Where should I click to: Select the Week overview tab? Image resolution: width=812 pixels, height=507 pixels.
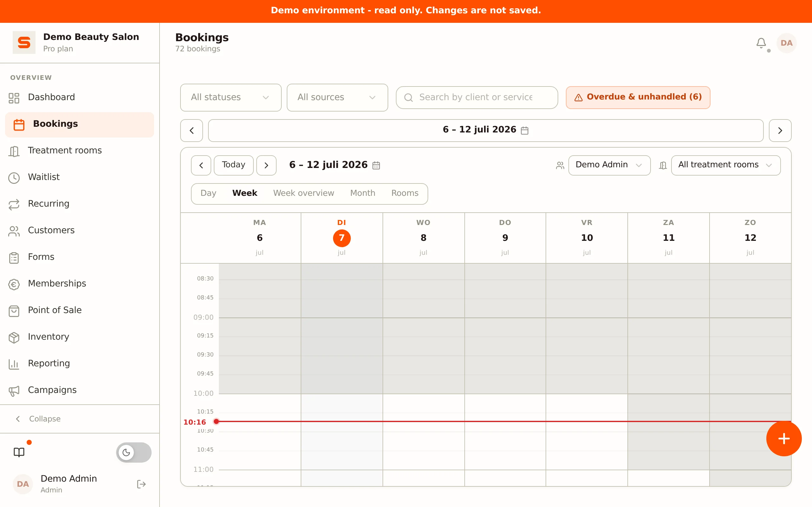303,193
